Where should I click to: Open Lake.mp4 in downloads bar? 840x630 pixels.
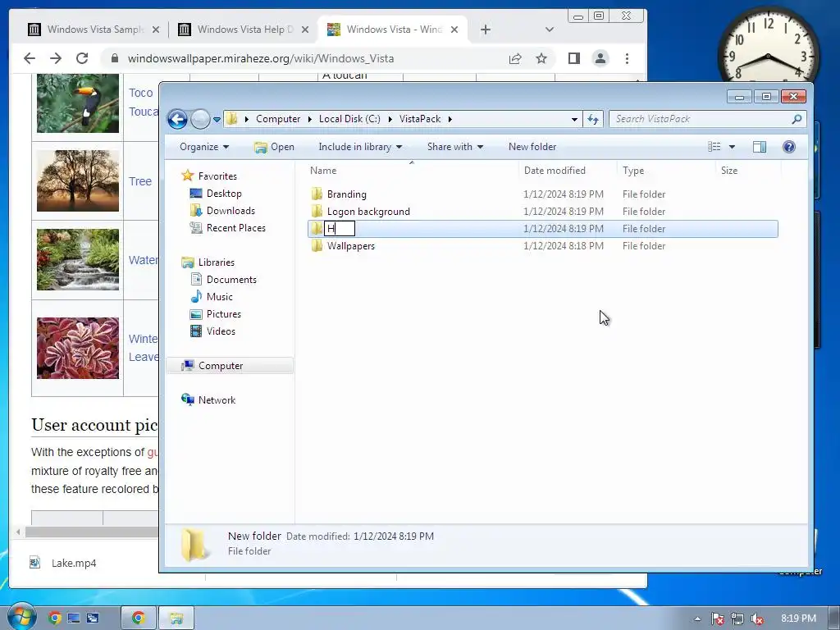63,563
